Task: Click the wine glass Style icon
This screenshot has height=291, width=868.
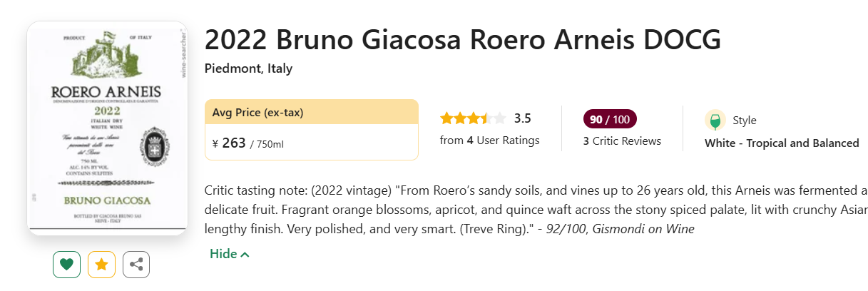Action: pos(715,120)
